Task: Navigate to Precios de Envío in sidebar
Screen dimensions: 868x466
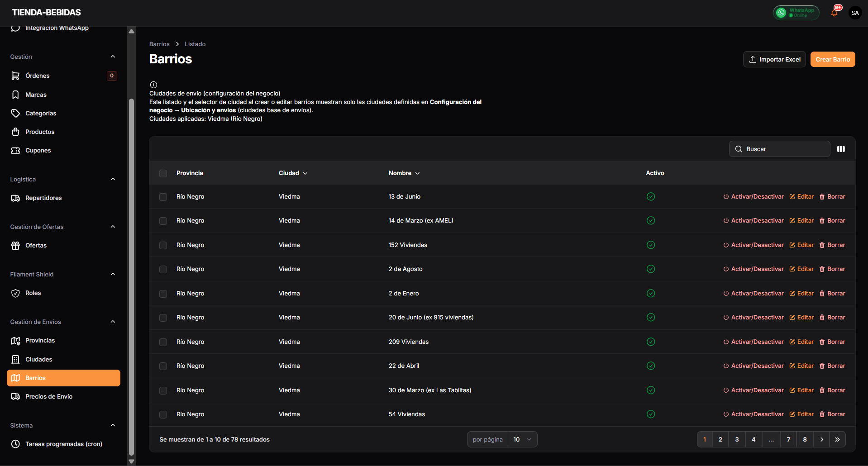Action: [49, 396]
